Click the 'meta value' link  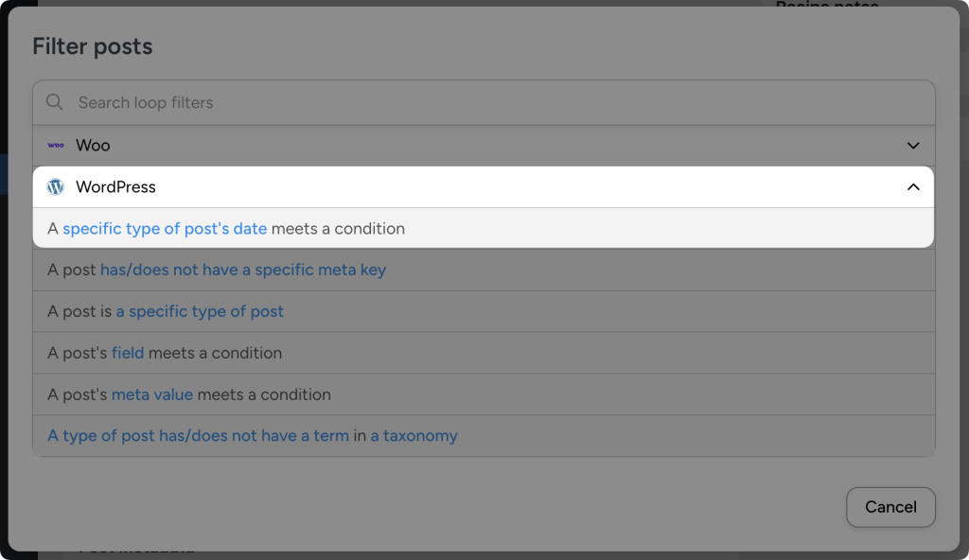pyautogui.click(x=152, y=394)
